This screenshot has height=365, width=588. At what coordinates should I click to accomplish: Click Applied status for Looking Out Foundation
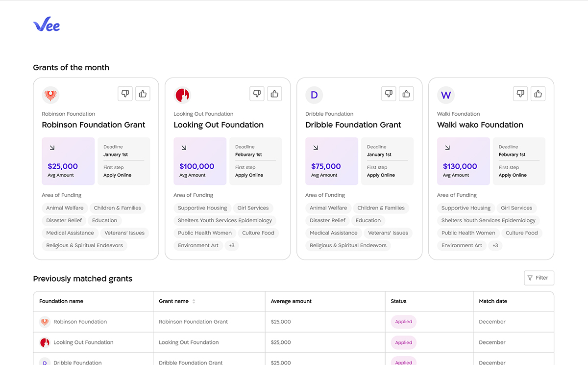(403, 342)
